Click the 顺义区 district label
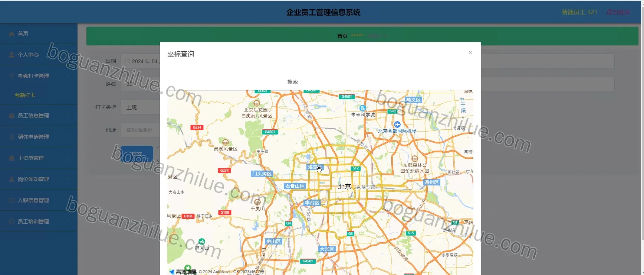The height and width of the screenshot is (275, 644). pos(413,100)
